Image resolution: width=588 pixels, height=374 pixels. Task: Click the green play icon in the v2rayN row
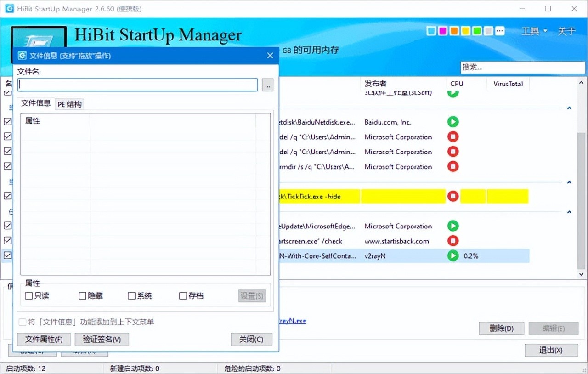click(453, 256)
